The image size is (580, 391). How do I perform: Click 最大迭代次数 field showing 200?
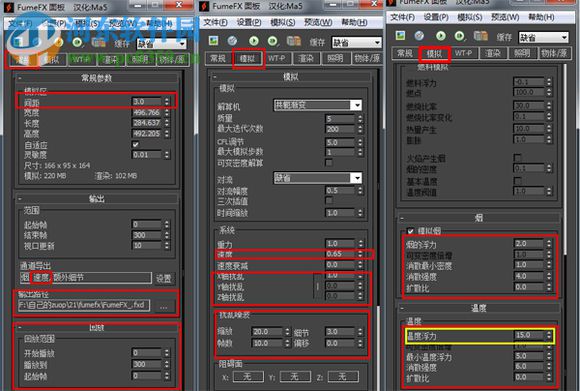pyautogui.click(x=340, y=129)
